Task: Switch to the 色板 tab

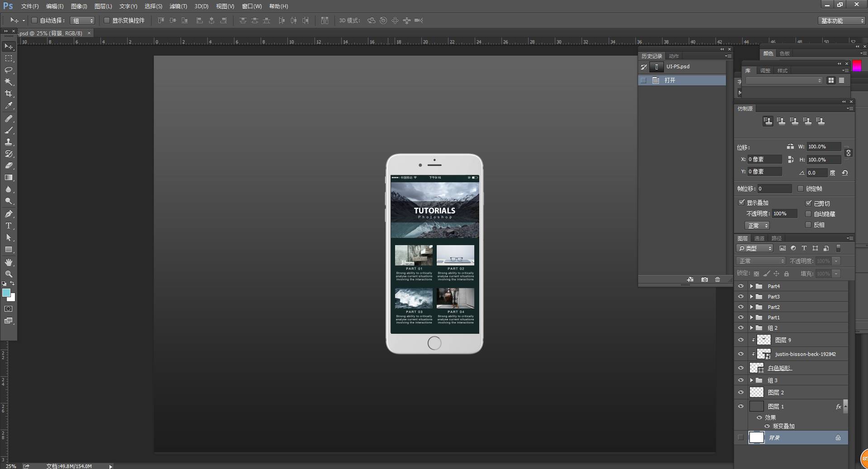Action: click(x=785, y=53)
